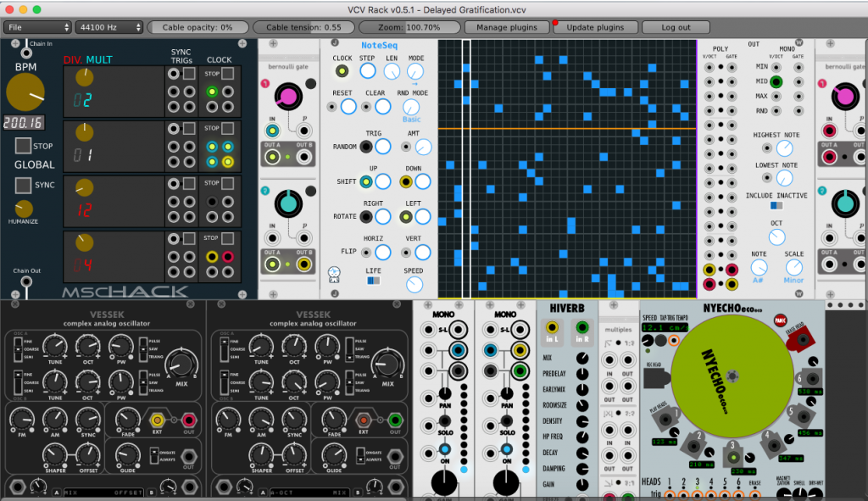The image size is (868, 501).
Task: Click the 200.16 BPM display
Action: point(23,122)
